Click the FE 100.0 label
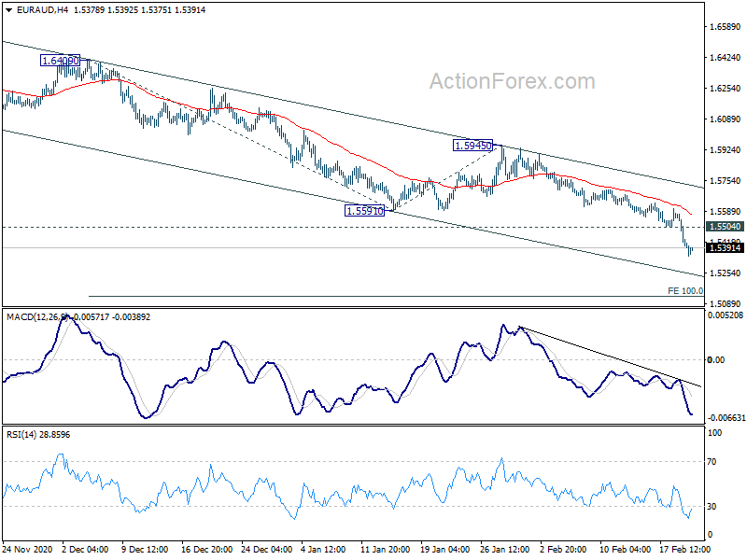The image size is (747, 560). click(x=685, y=290)
